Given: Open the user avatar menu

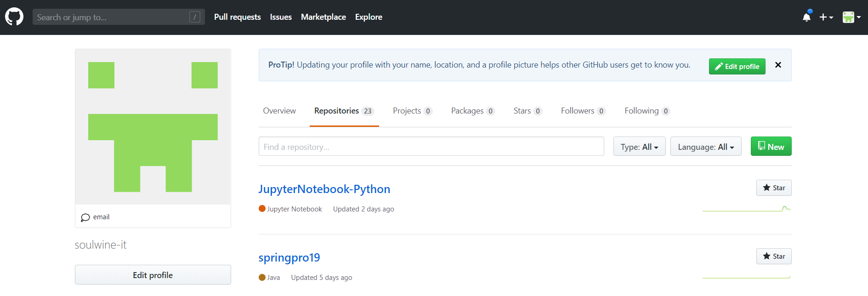Looking at the screenshot, I should [851, 17].
